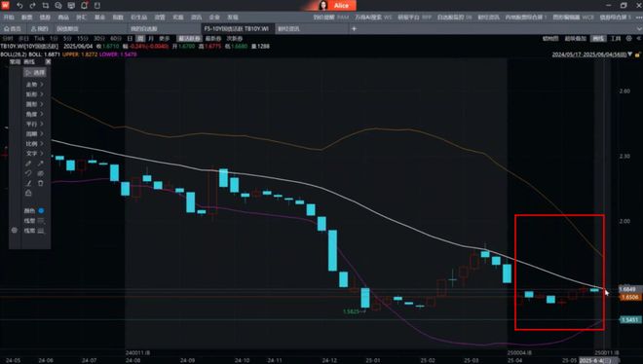Click the lock icon beside date range
Screen dimensions: 643x364
pyautogui.click(x=638, y=55)
